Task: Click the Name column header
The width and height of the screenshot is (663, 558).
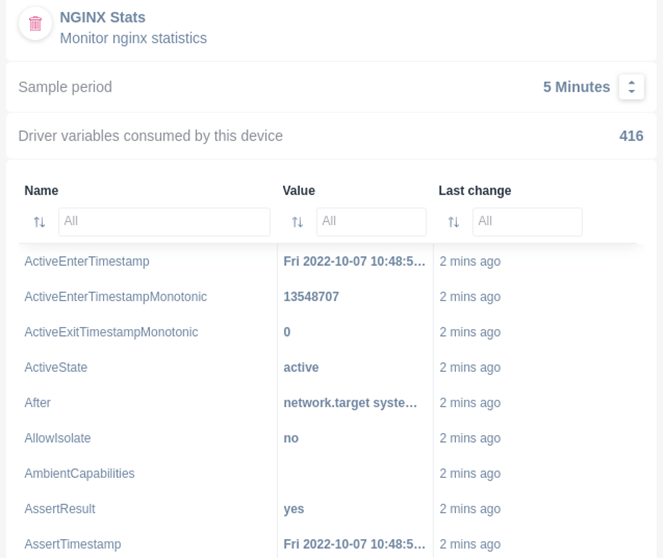Action: point(41,191)
